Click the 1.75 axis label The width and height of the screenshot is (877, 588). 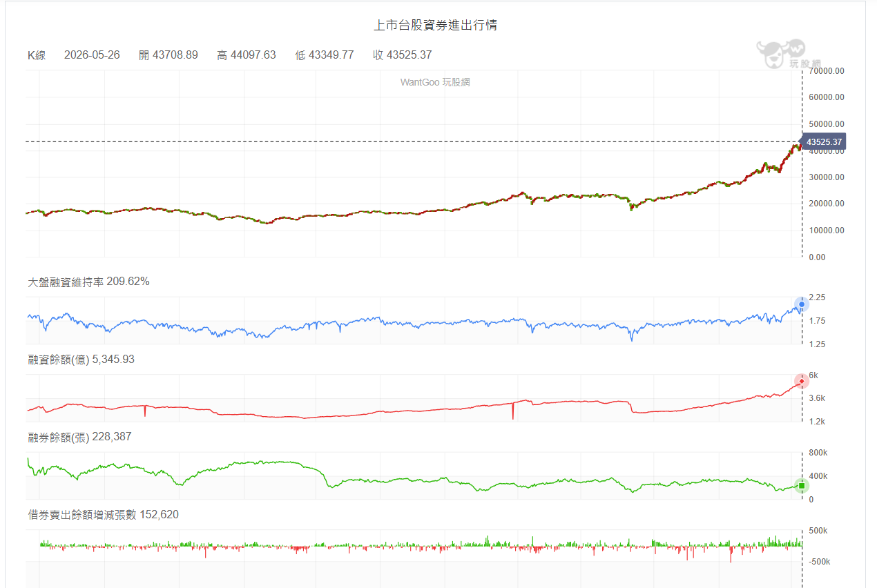(816, 321)
